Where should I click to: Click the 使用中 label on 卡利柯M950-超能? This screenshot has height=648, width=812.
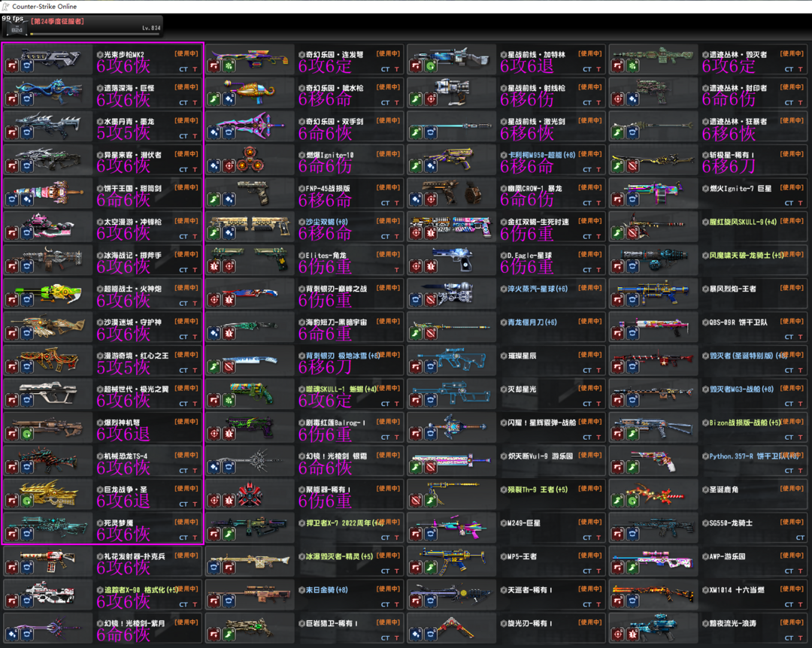coord(590,154)
